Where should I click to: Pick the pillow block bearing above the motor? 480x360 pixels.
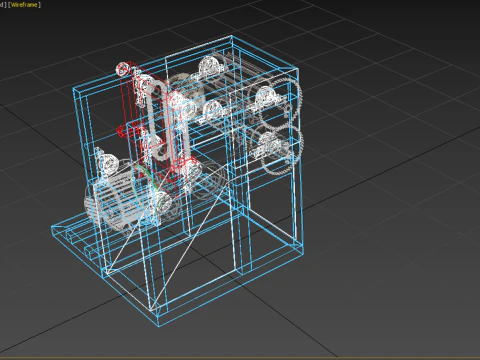click(x=107, y=162)
